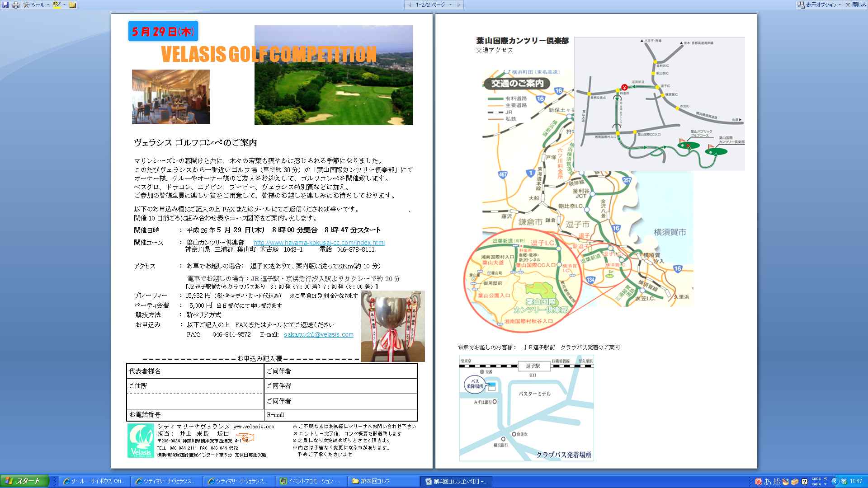Click the VELASIS GOLF COMPETITION title
This screenshot has width=868, height=488.
tap(269, 54)
